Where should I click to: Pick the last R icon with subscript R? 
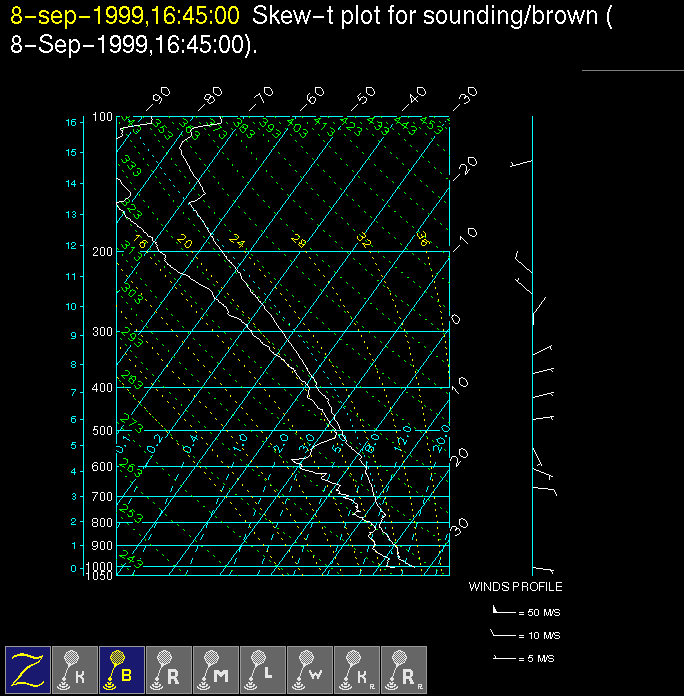(404, 669)
